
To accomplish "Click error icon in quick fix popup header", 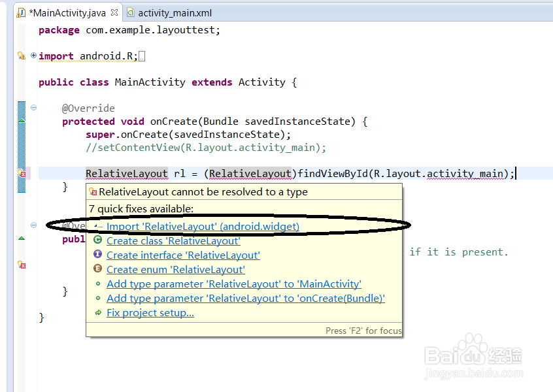I will [93, 192].
